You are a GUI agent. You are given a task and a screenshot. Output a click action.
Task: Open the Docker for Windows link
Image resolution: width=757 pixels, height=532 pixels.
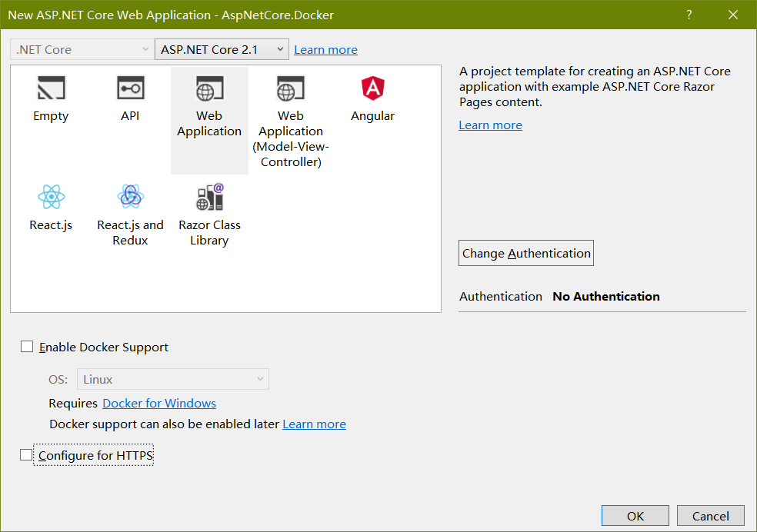tap(158, 403)
